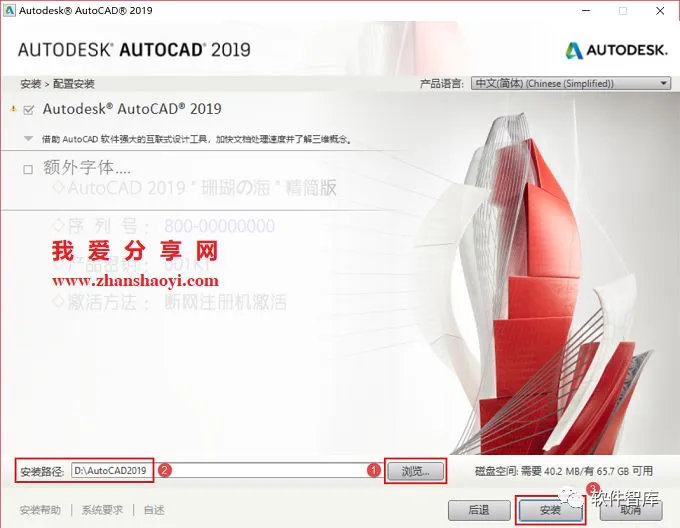Click the install path input field

227,470
